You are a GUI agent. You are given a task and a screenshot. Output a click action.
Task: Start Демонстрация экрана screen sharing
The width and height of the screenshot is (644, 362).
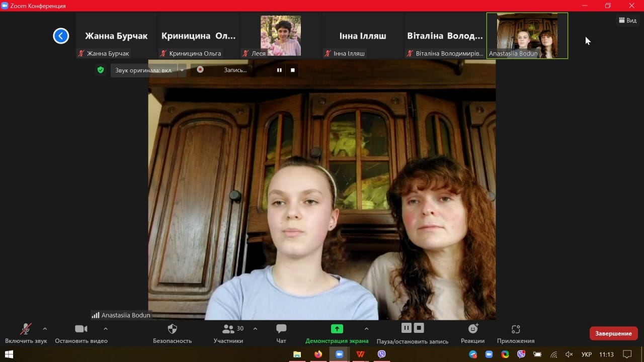tap(337, 333)
